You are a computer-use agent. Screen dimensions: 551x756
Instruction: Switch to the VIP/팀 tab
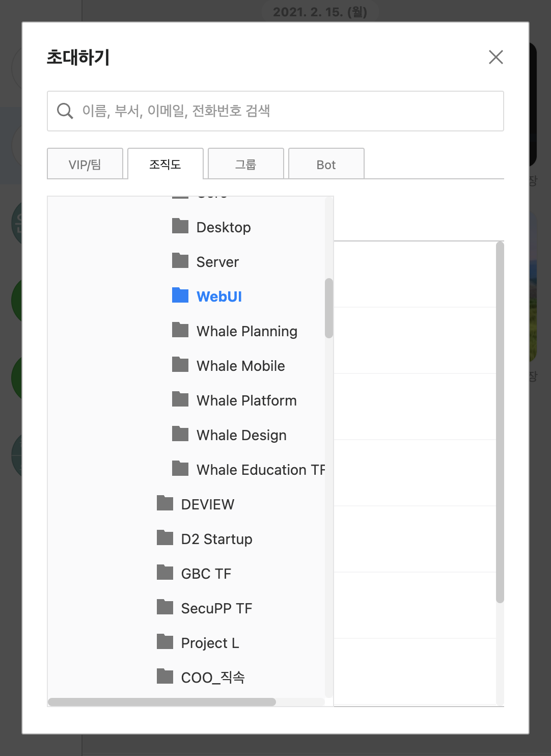click(x=85, y=164)
